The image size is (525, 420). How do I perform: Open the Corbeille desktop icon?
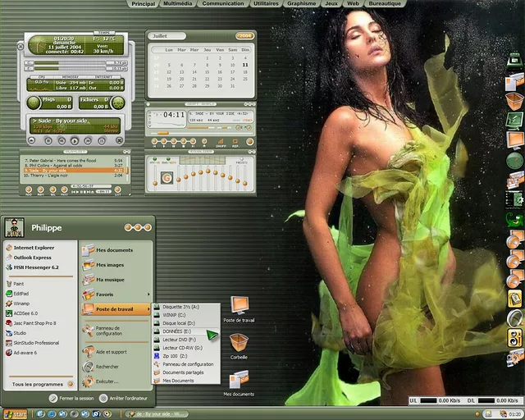pyautogui.click(x=239, y=343)
